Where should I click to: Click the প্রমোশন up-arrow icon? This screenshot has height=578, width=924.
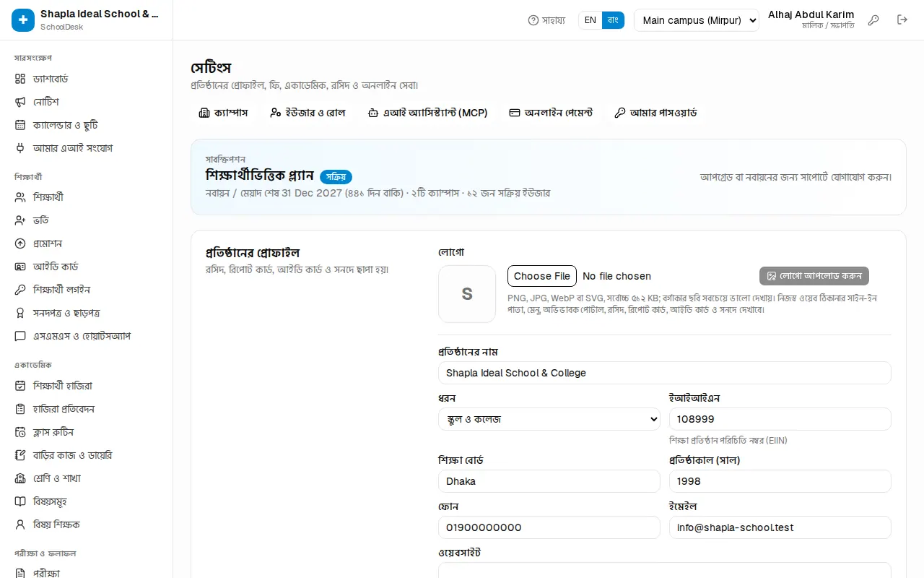point(20,243)
